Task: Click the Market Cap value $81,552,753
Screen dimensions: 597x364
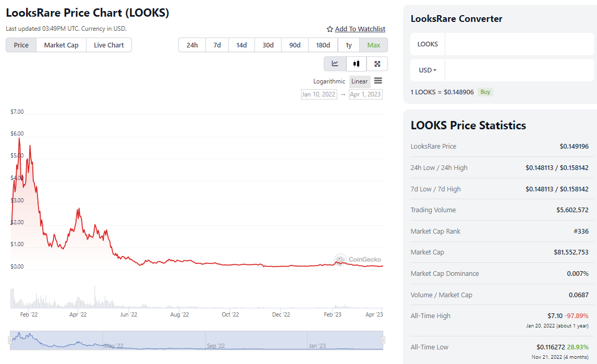Action: point(571,252)
